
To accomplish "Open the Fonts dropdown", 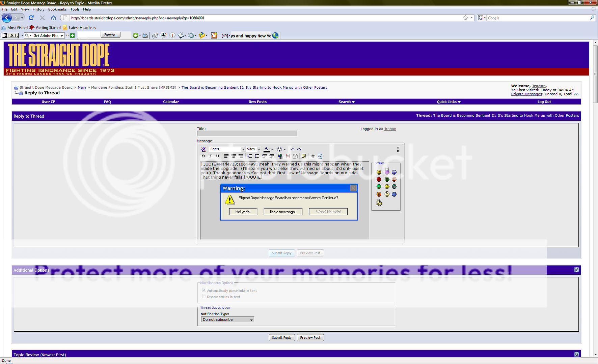I will pos(227,149).
